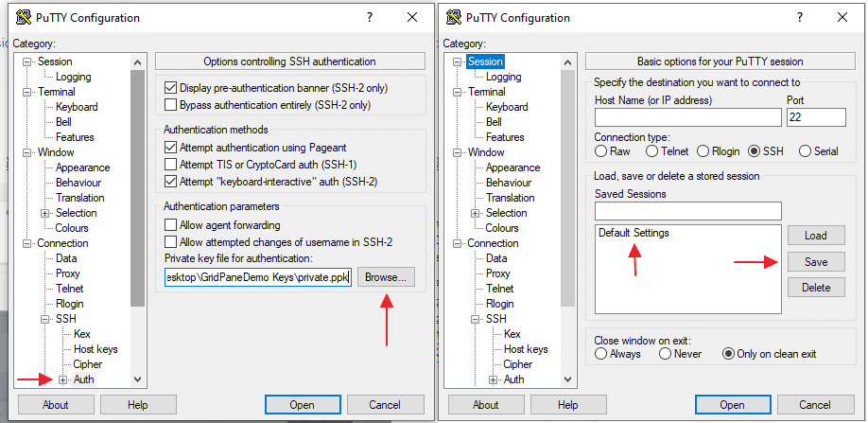
Task: Select Kex category in left window
Action: [82, 334]
